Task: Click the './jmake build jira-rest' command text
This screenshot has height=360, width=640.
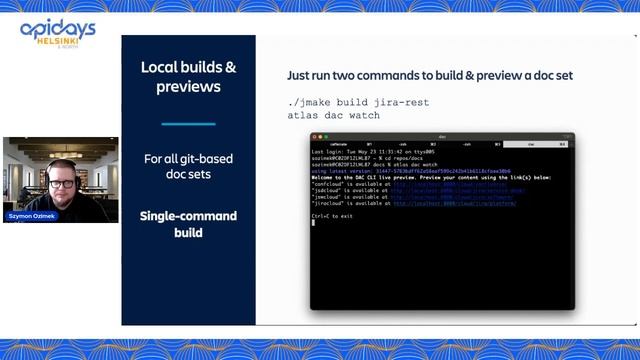Action: [358, 102]
